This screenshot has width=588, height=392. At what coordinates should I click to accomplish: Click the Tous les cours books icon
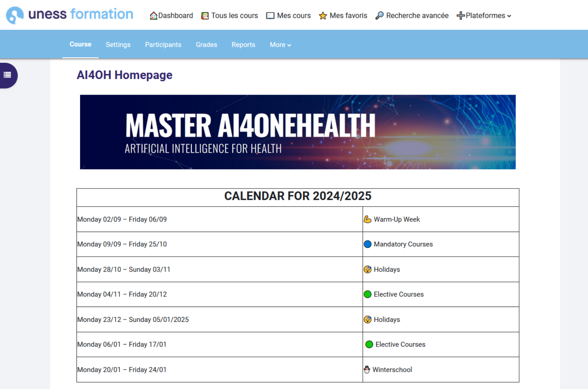point(205,16)
